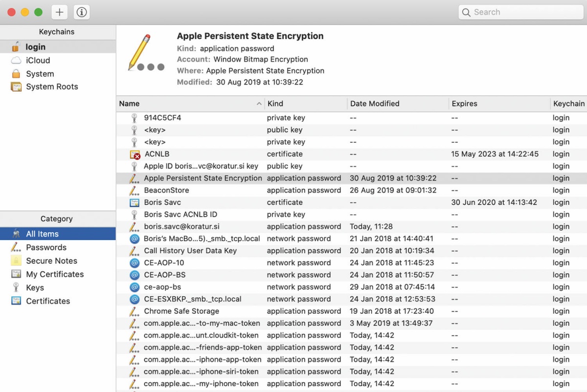Sort the list by the Kind column
The width and height of the screenshot is (587, 392).
click(x=306, y=104)
